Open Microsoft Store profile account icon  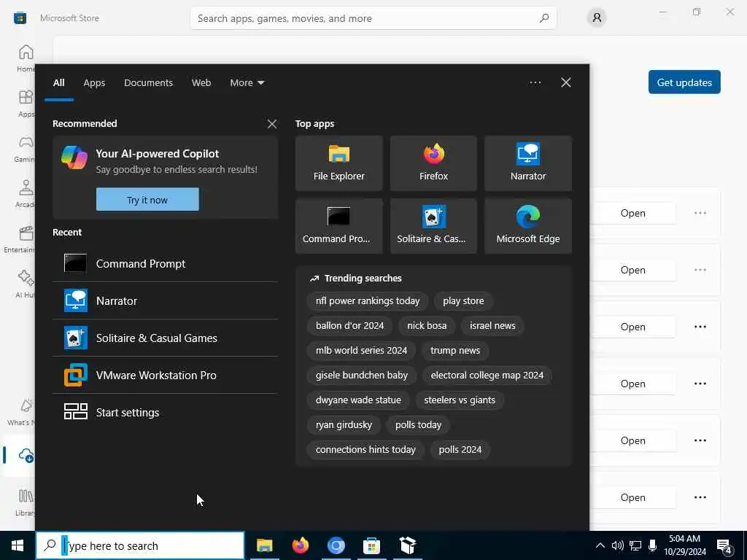click(597, 18)
